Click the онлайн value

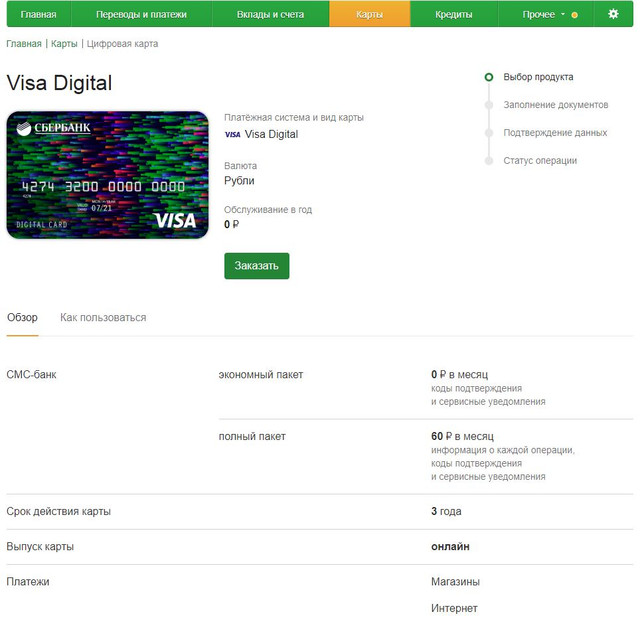[450, 547]
